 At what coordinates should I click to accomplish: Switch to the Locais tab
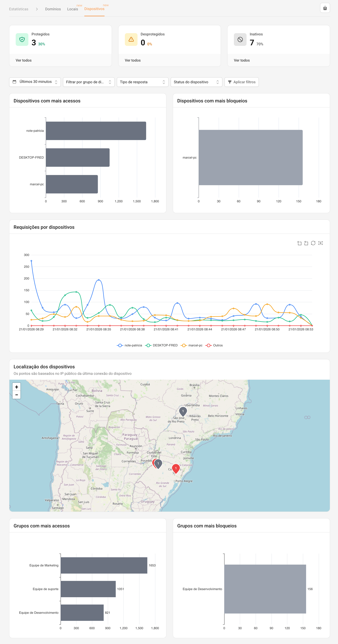point(72,9)
